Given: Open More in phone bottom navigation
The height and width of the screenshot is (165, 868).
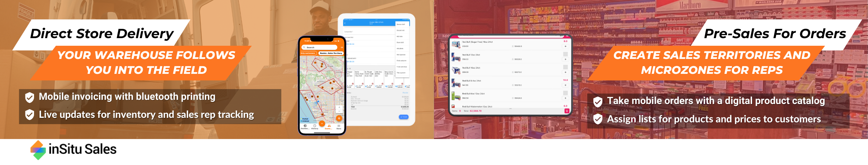Looking at the screenshot, I should pos(339,127).
